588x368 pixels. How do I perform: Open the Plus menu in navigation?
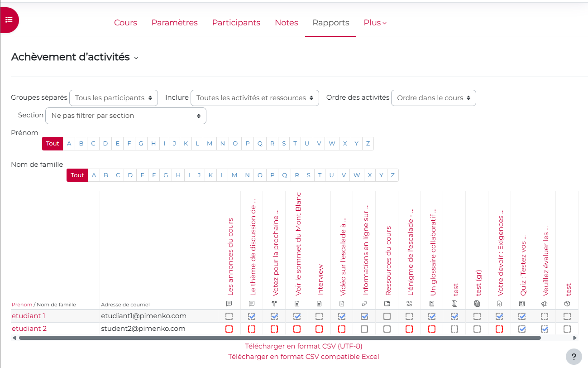tap(375, 23)
